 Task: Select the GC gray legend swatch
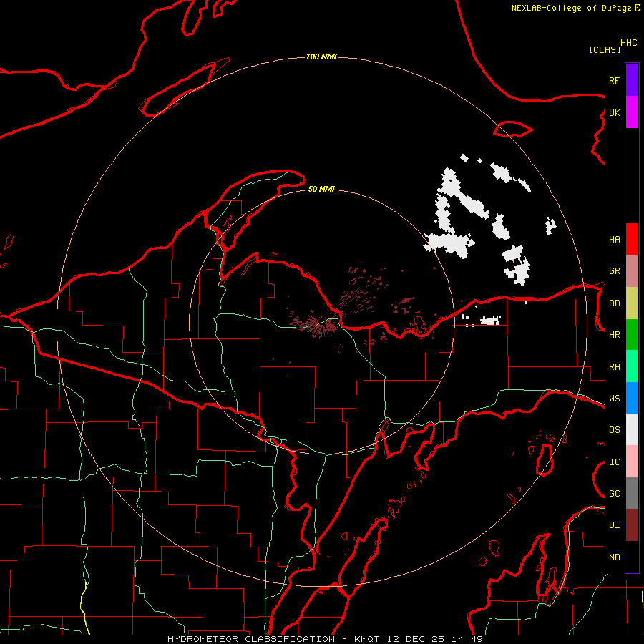click(632, 493)
